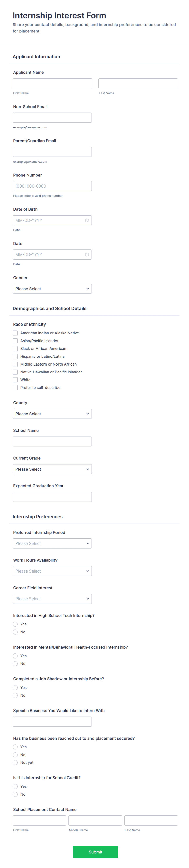
Task: Open the Date of Birth calendar icon
Action: point(87,220)
